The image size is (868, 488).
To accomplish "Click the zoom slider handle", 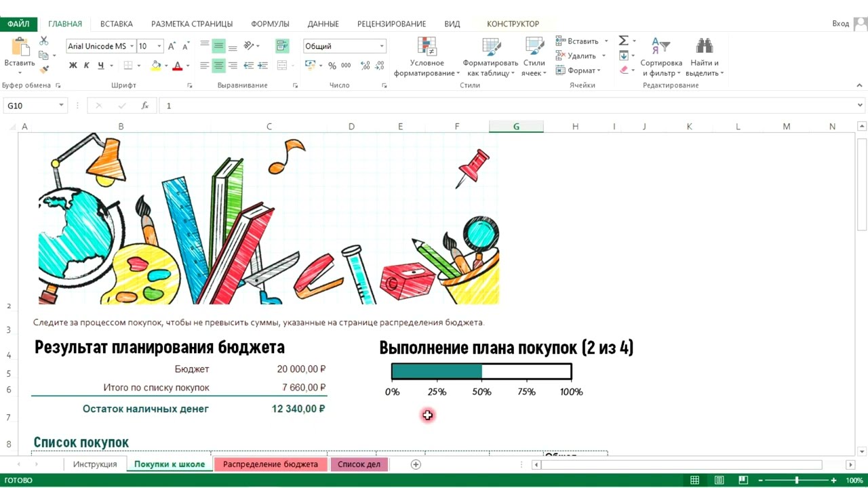I will coord(796,481).
